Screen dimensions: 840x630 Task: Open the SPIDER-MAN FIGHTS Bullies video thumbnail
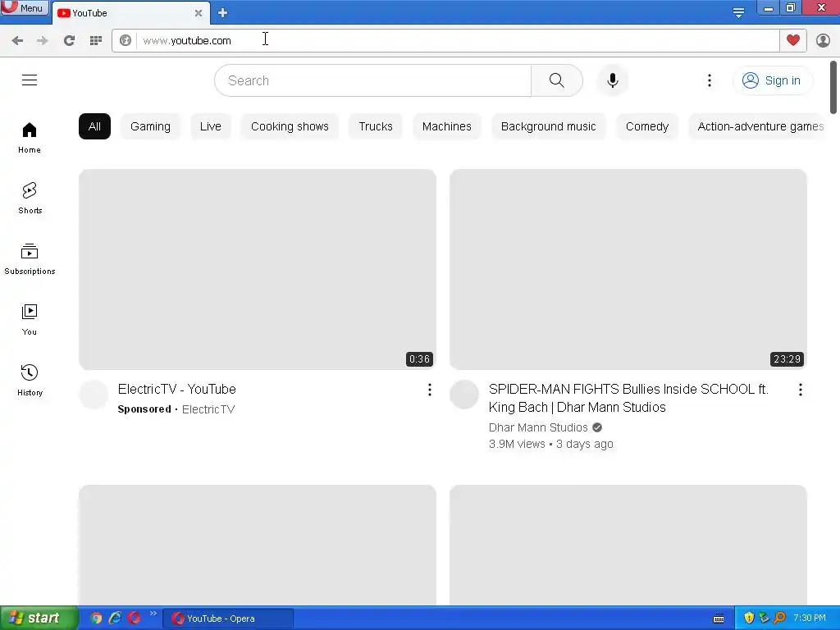tap(628, 269)
